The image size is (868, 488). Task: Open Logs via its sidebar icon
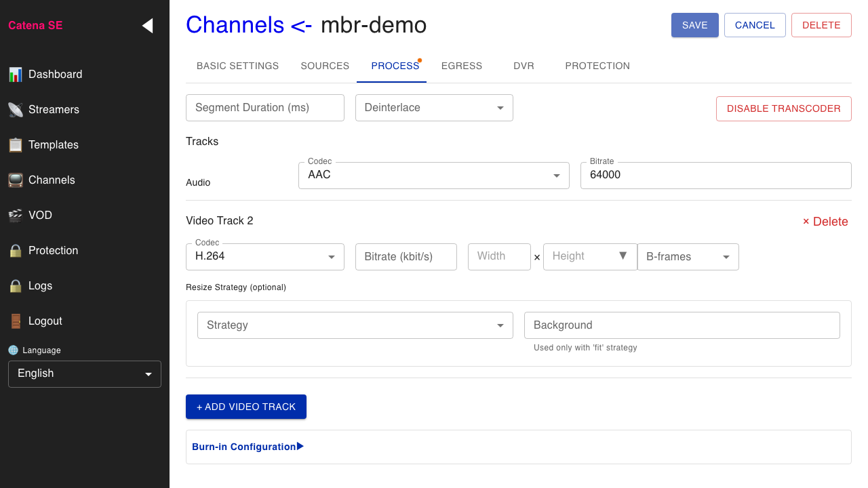(x=15, y=285)
